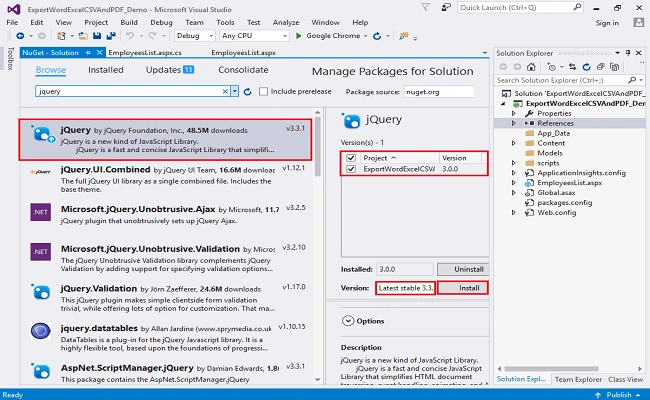Close the NuGet - Solution tab
This screenshot has height=400, width=650.
click(99, 53)
